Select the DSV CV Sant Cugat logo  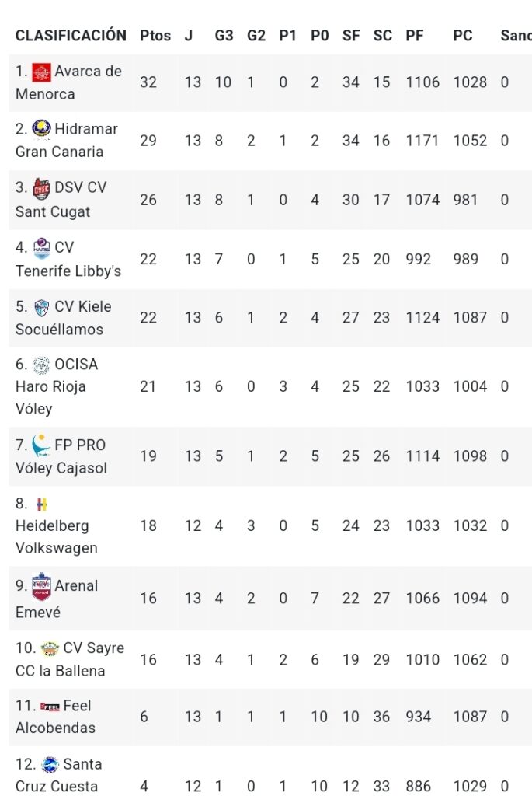pyautogui.click(x=42, y=188)
